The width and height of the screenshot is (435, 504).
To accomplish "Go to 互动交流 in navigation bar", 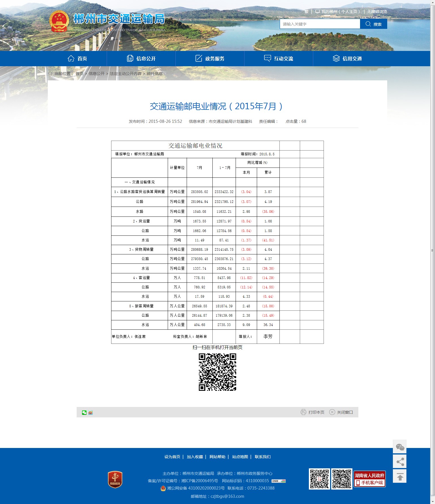I will pyautogui.click(x=279, y=59).
